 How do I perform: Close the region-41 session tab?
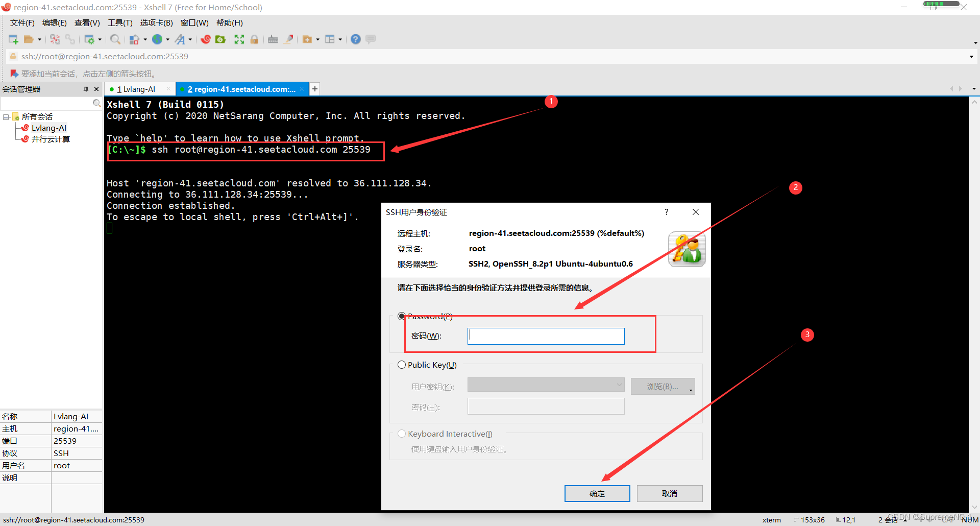click(302, 89)
